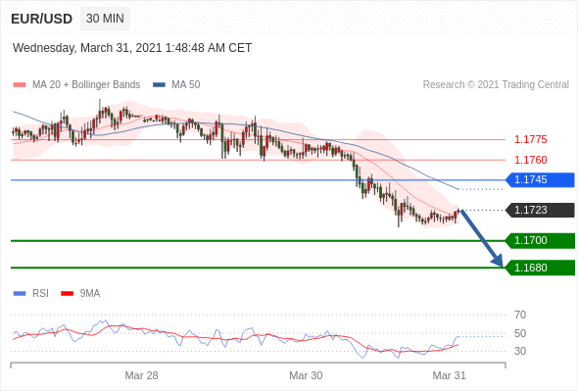The image size is (578, 392).
Task: Click the MA 20 + Bollinger Bands legend swatch
Action: tap(20, 85)
